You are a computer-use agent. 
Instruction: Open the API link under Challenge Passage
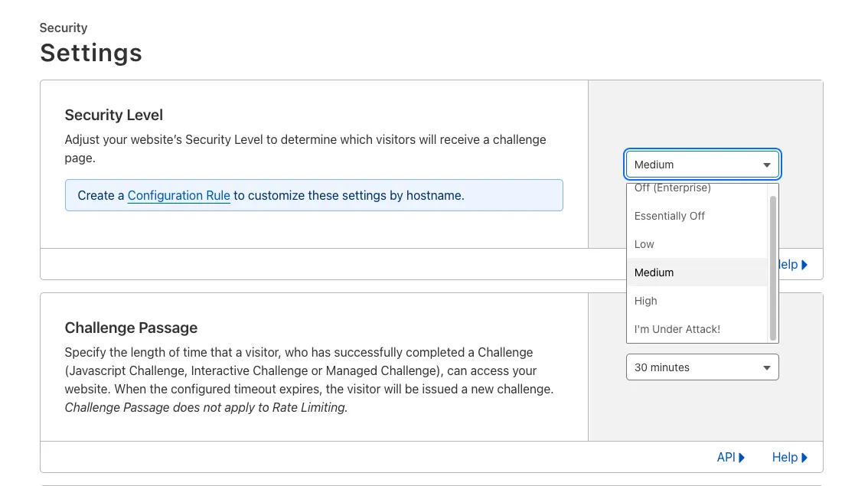click(726, 457)
